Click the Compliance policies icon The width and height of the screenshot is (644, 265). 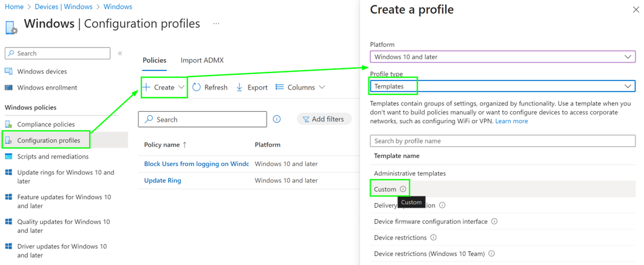tap(9, 124)
